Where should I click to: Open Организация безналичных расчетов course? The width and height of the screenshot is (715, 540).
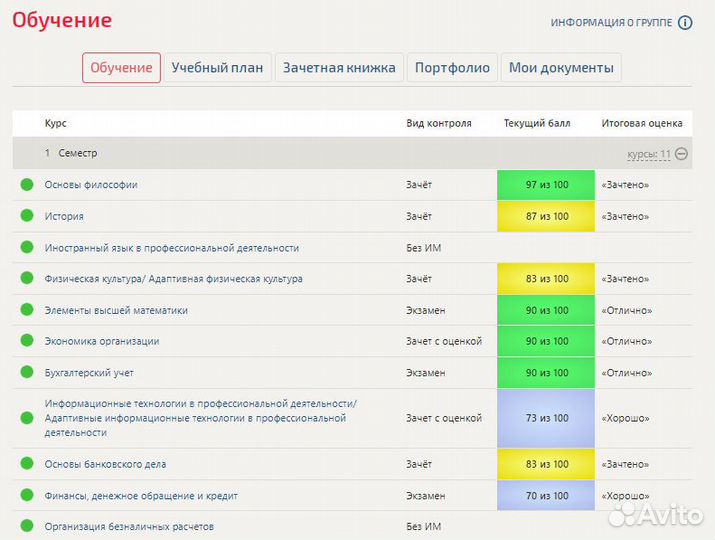(129, 527)
